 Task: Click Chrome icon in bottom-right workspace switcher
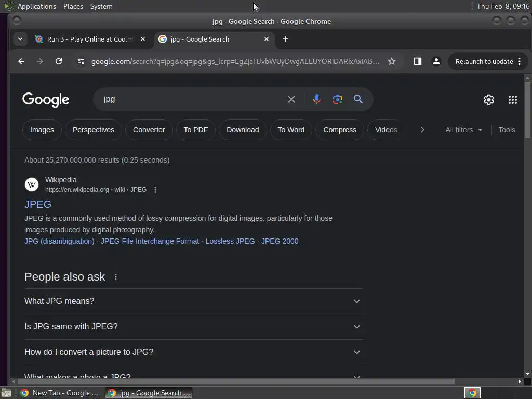[472, 393]
